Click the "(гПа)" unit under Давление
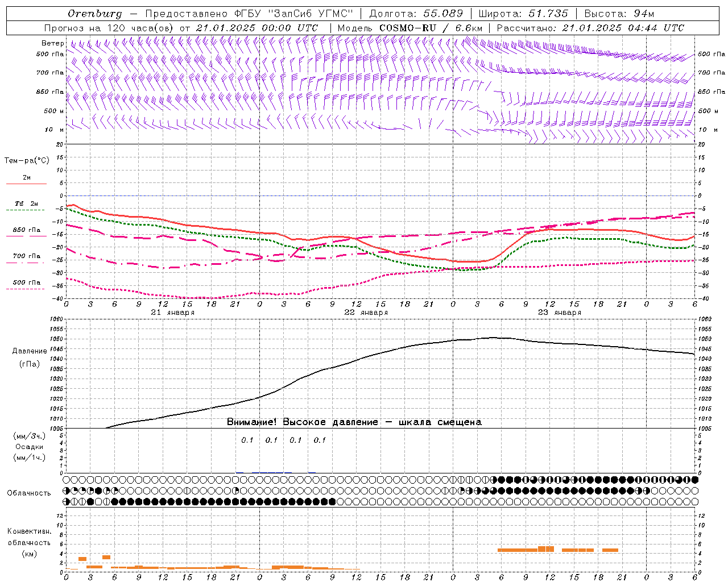 coord(29,364)
